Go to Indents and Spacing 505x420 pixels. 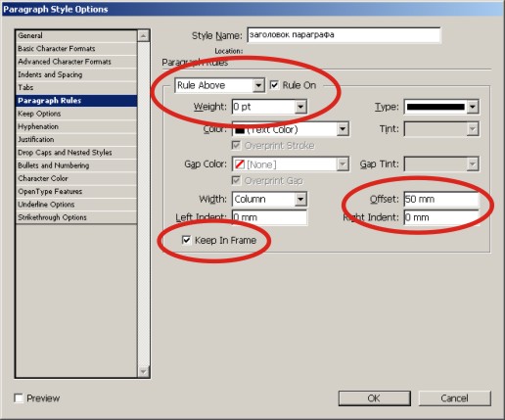76,74
